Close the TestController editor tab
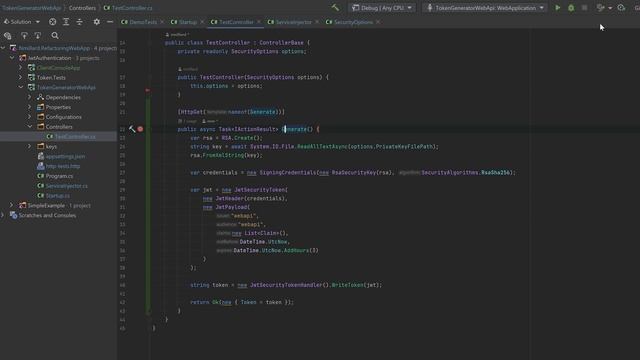 click(x=259, y=22)
